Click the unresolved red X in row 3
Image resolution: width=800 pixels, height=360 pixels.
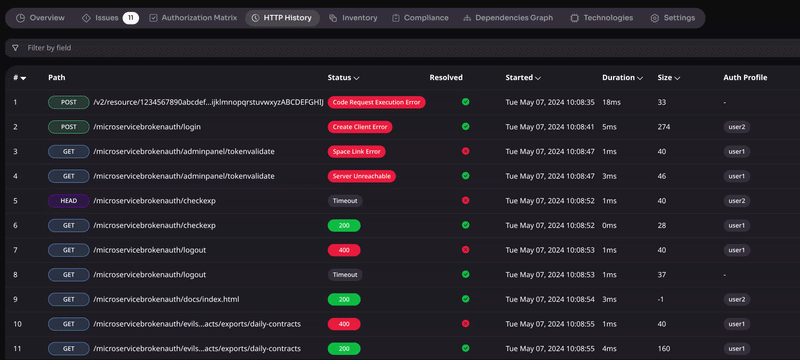(x=465, y=151)
